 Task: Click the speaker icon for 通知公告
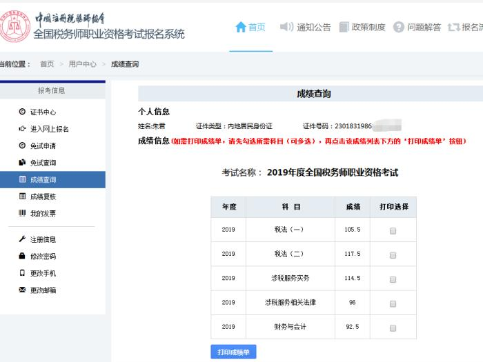point(286,27)
